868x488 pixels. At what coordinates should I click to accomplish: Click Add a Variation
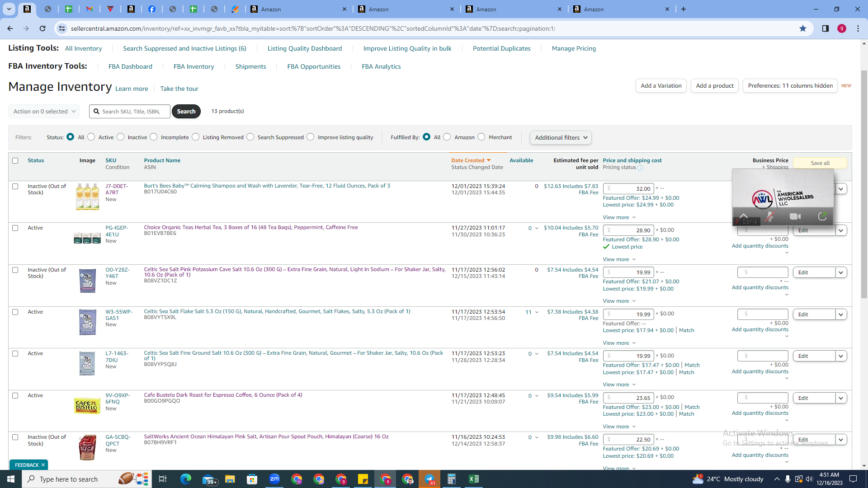pos(661,86)
